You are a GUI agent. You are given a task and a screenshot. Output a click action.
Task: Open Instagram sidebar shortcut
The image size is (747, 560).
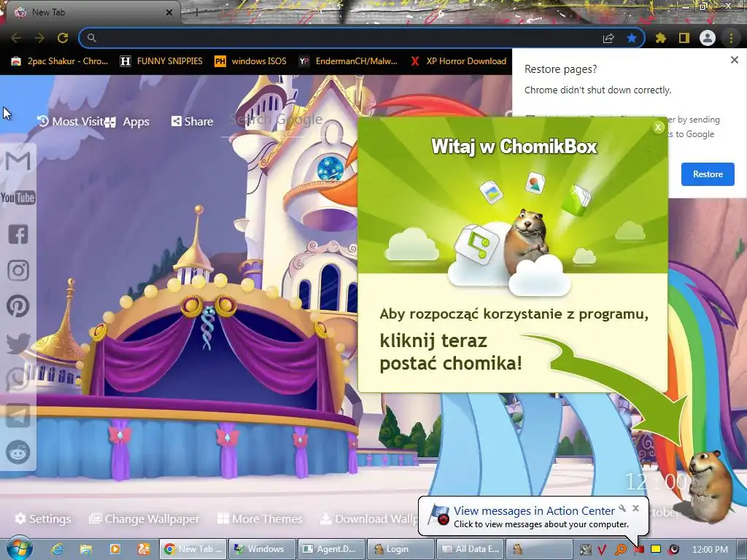(x=18, y=271)
